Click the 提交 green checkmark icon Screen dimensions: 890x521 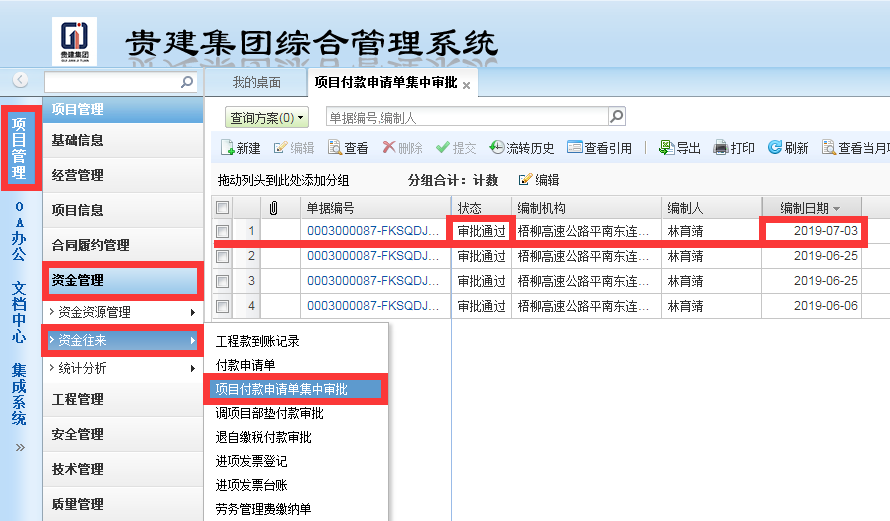pos(443,148)
